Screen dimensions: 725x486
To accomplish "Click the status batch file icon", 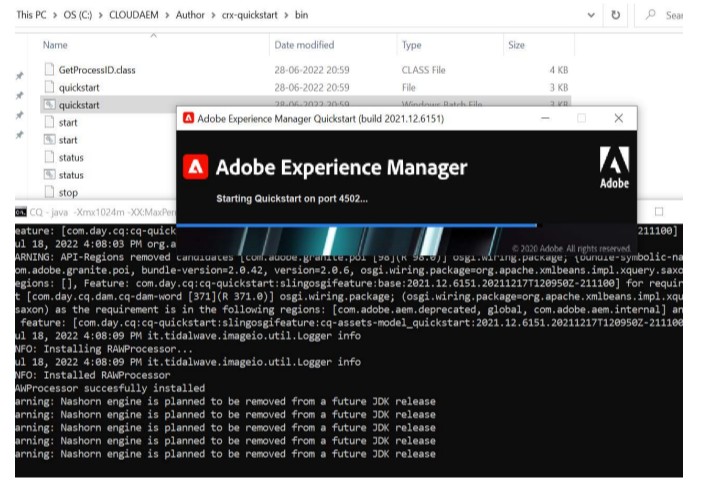I will coord(49,174).
